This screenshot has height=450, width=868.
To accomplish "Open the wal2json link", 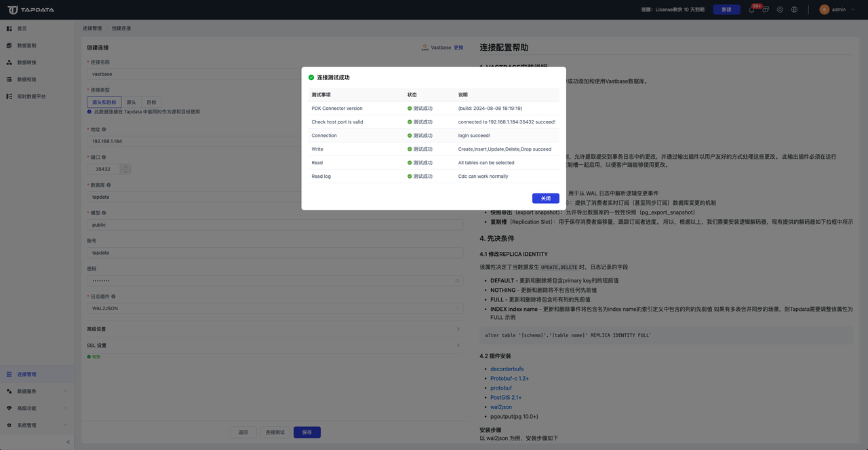I will coord(501,407).
